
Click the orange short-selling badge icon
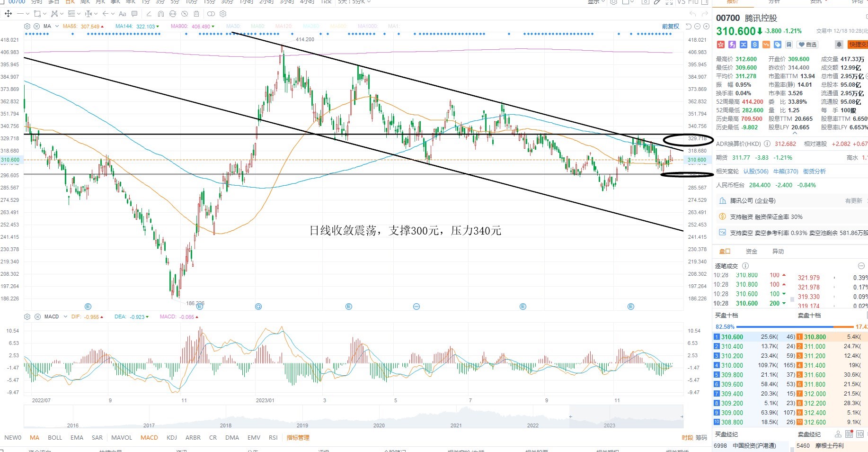coord(766,45)
